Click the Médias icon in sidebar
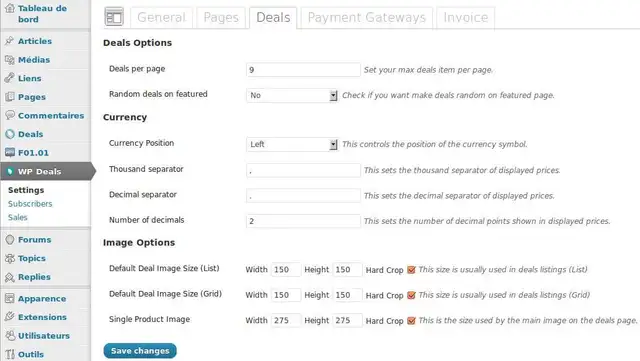Viewport: 640px width, 361px height. (x=10, y=60)
